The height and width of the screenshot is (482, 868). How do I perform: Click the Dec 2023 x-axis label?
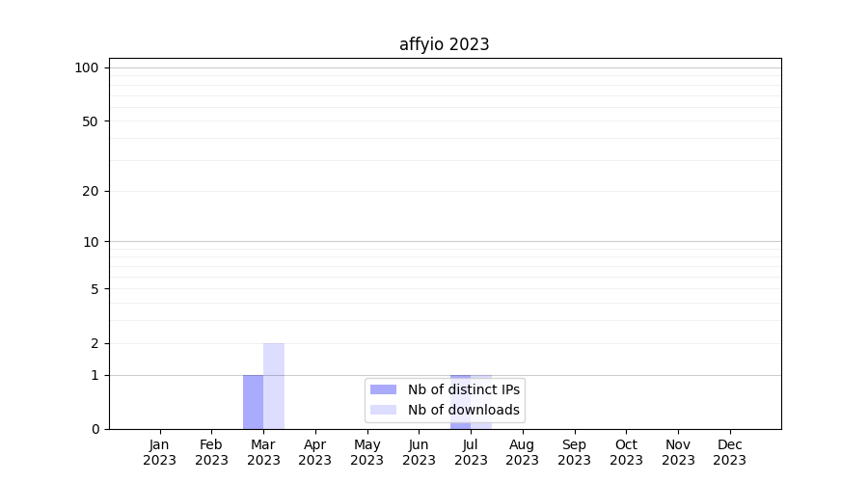click(x=729, y=452)
